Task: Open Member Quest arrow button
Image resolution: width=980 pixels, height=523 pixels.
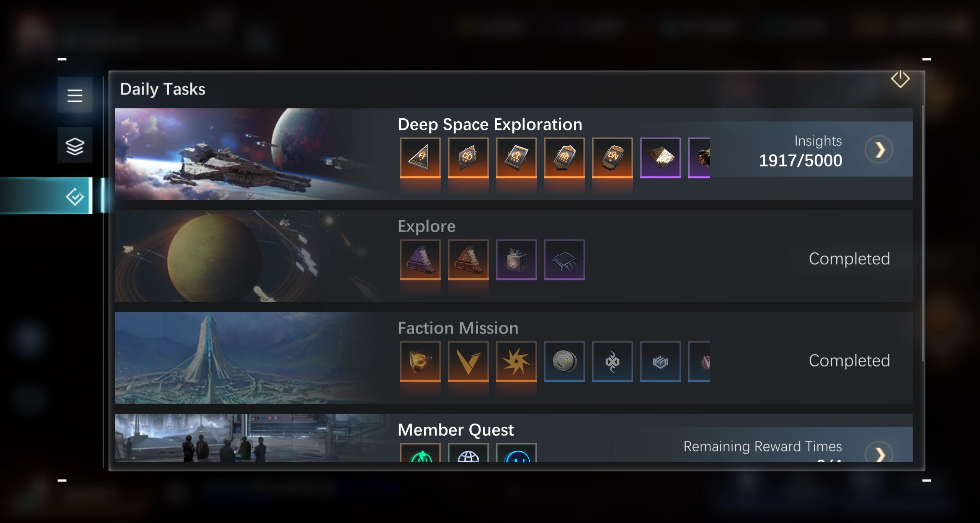Action: pos(879,453)
